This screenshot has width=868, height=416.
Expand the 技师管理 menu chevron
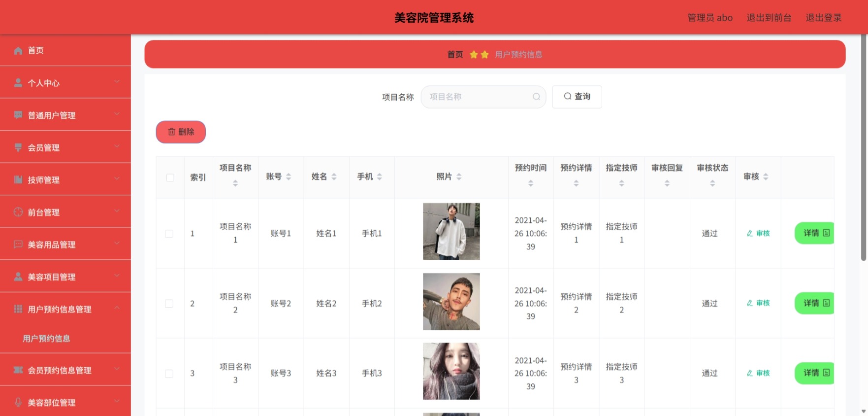pyautogui.click(x=117, y=178)
